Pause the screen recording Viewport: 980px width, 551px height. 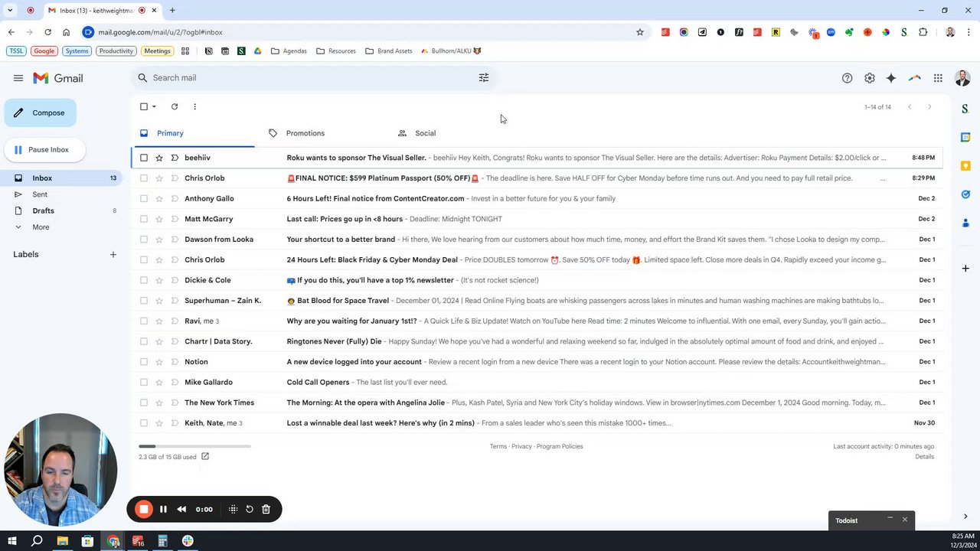(x=163, y=509)
